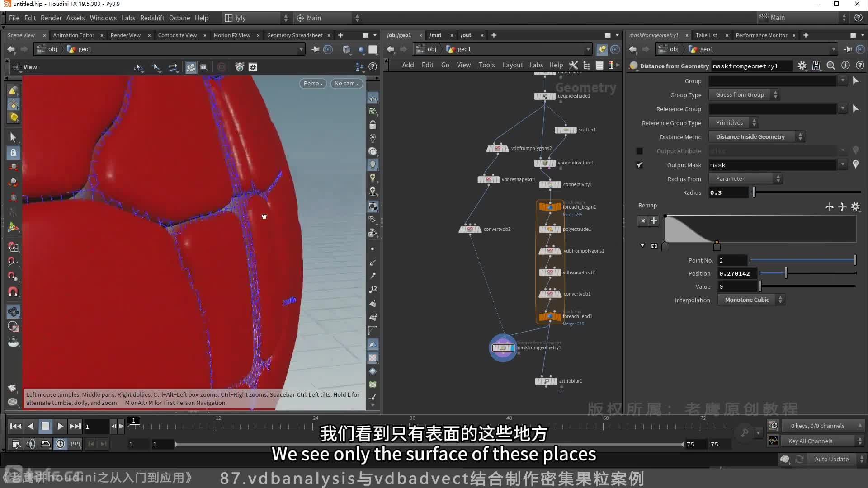Viewport: 868px width, 488px height.
Task: Open the Layout menu in network editor
Action: click(x=513, y=65)
